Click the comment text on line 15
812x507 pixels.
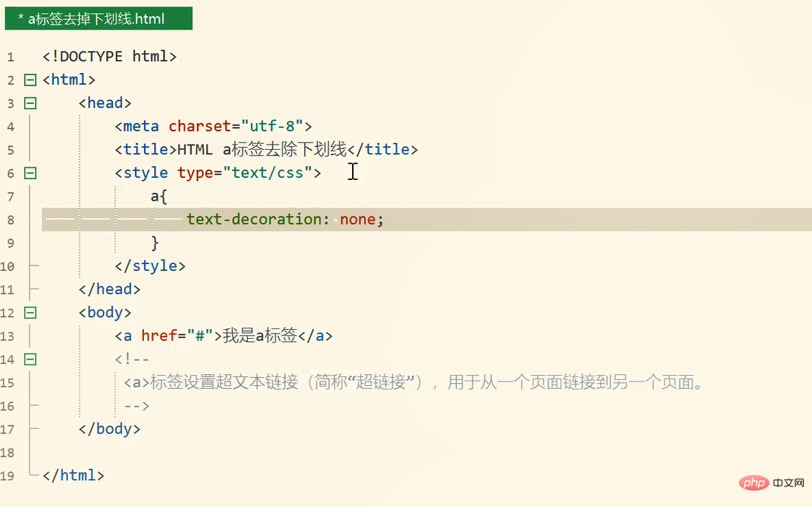pyautogui.click(x=413, y=382)
